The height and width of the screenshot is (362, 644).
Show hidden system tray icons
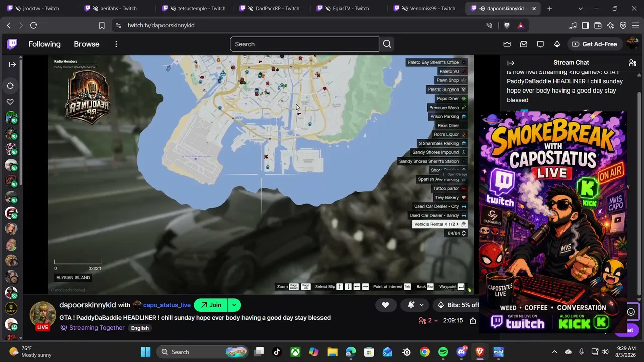click(554, 352)
